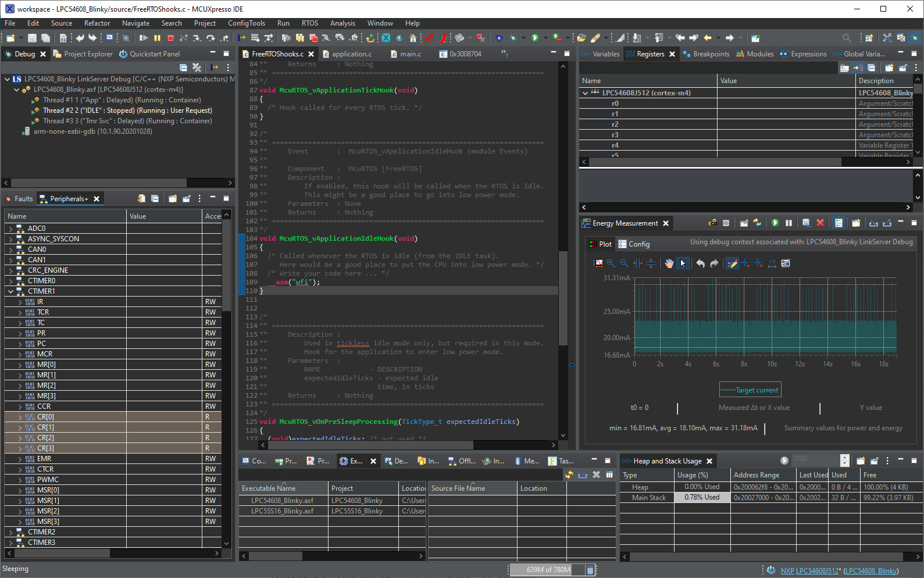
Task: Click the home icon in main toolbar
Action: (x=413, y=38)
